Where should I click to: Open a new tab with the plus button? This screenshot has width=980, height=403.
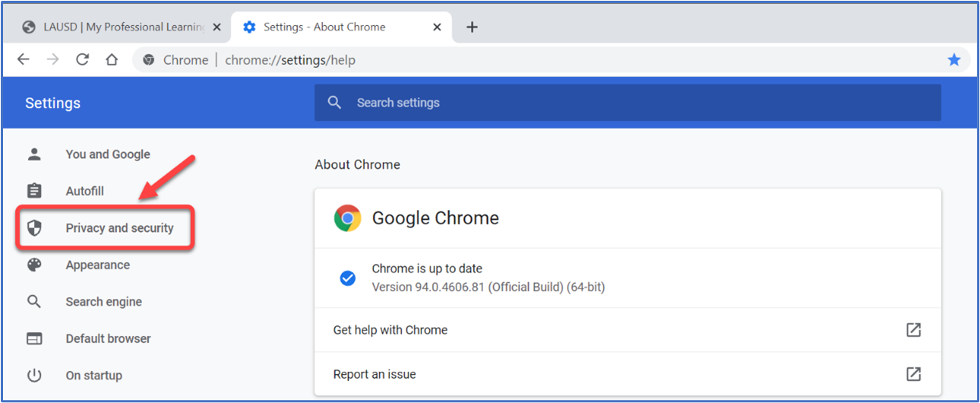tap(472, 27)
